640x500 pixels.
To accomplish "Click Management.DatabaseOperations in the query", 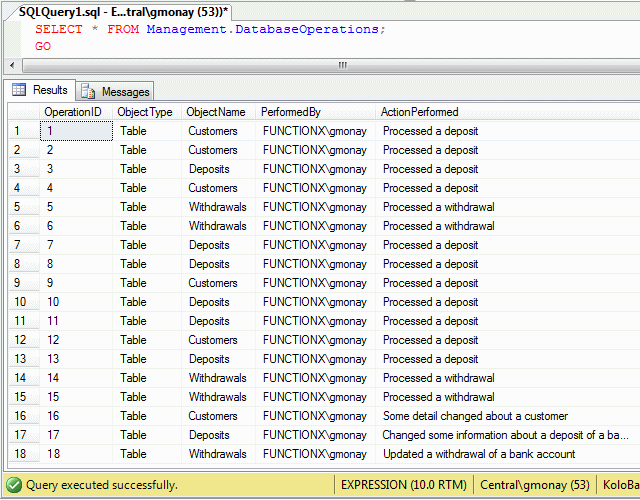I will coord(262,29).
